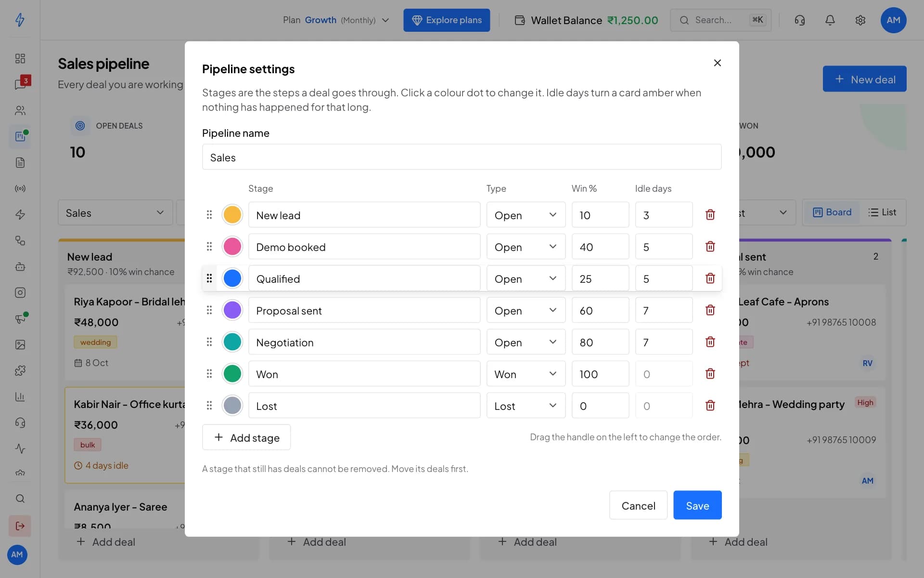The image size is (924, 578).
Task: Open Type dropdown for Demo booked
Action: [x=526, y=247]
